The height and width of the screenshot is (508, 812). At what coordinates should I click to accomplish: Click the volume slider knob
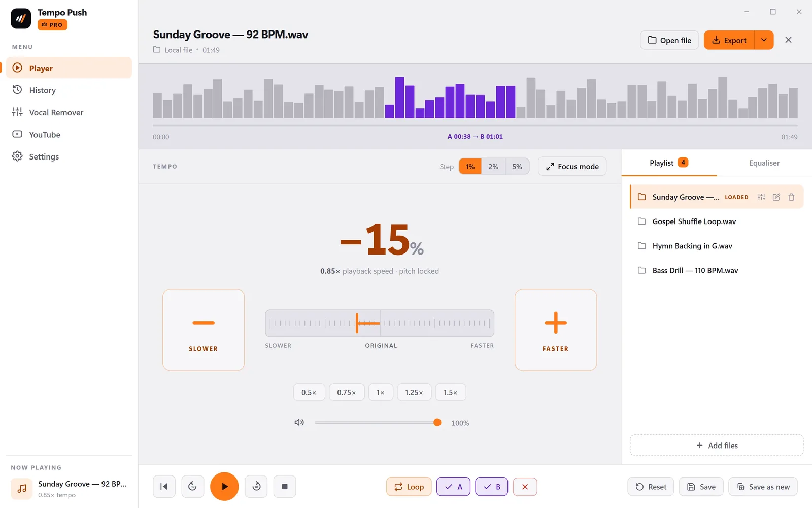[437, 422]
